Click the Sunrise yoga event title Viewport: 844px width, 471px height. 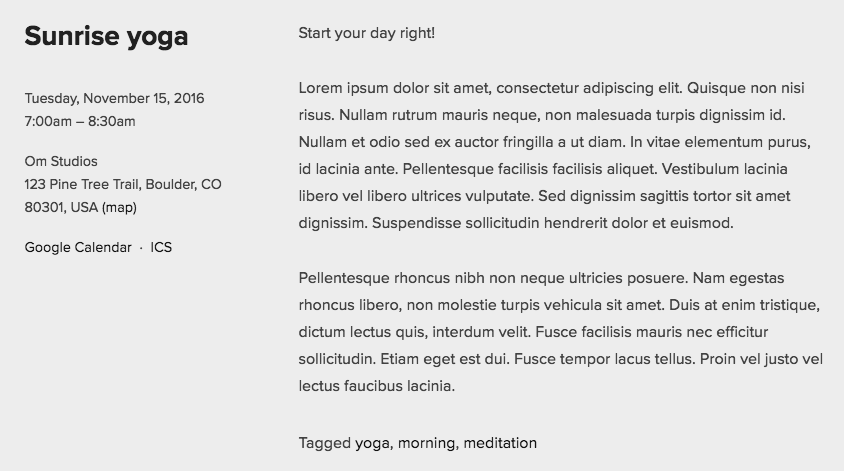pyautogui.click(x=106, y=36)
